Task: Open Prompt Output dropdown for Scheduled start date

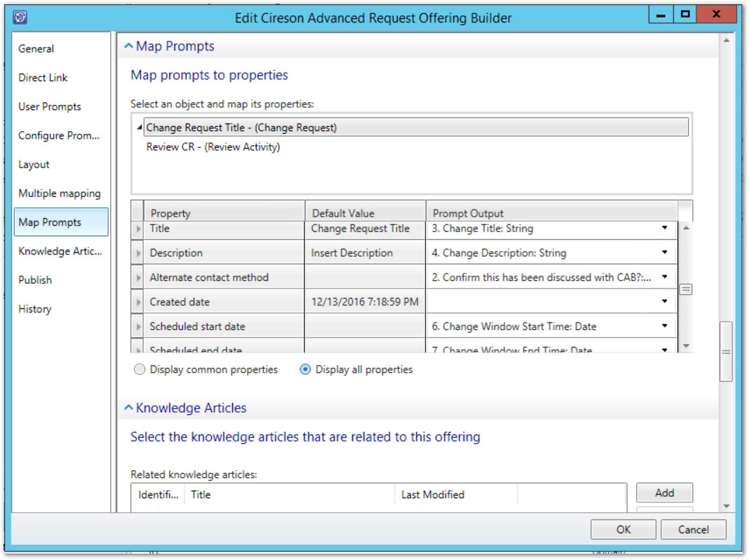Action: point(664,326)
